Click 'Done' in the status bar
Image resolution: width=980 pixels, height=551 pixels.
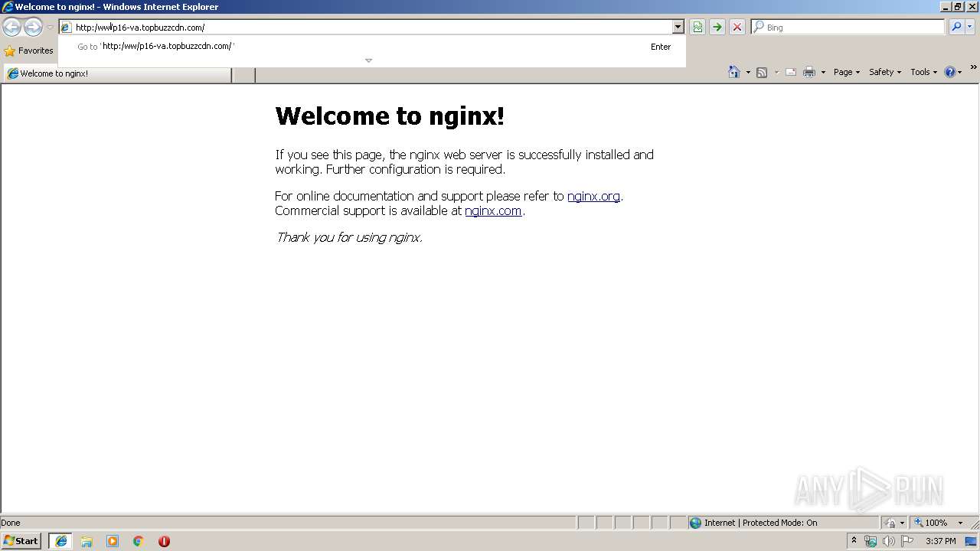click(11, 523)
